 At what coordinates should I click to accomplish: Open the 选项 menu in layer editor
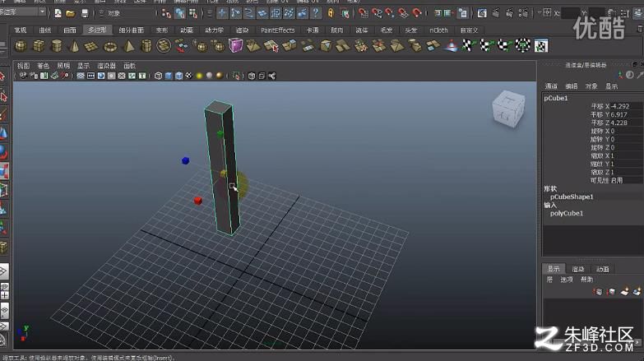point(567,280)
